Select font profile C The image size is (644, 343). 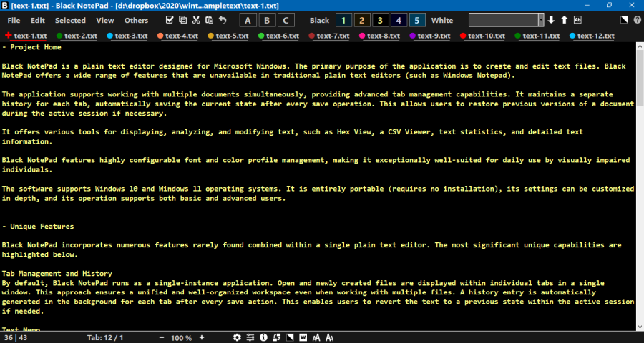coord(286,21)
